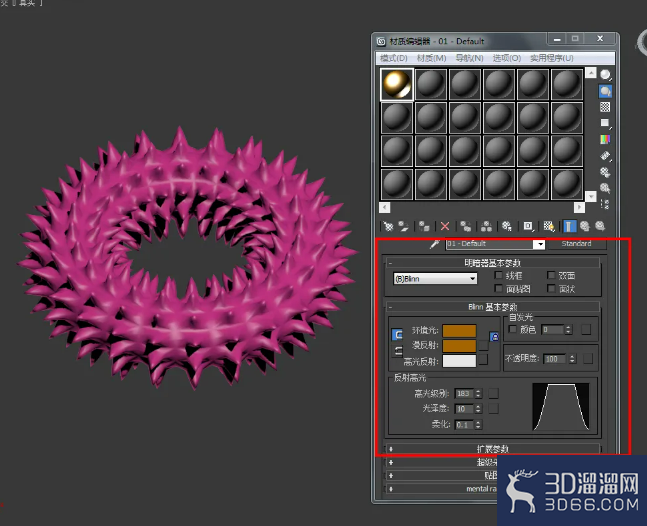Click the 高光反射 specular color swatch
The height and width of the screenshot is (526, 647).
click(x=459, y=361)
